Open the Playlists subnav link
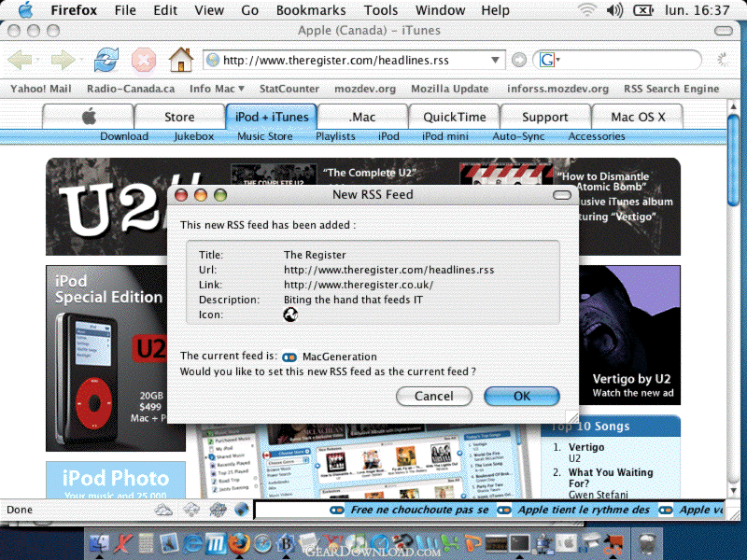This screenshot has width=747, height=560. coord(335,136)
